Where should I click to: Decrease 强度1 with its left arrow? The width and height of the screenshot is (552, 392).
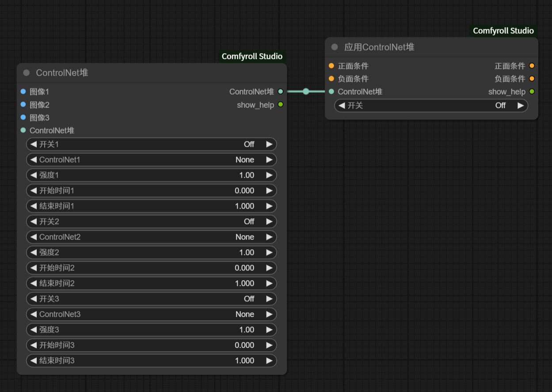34,175
